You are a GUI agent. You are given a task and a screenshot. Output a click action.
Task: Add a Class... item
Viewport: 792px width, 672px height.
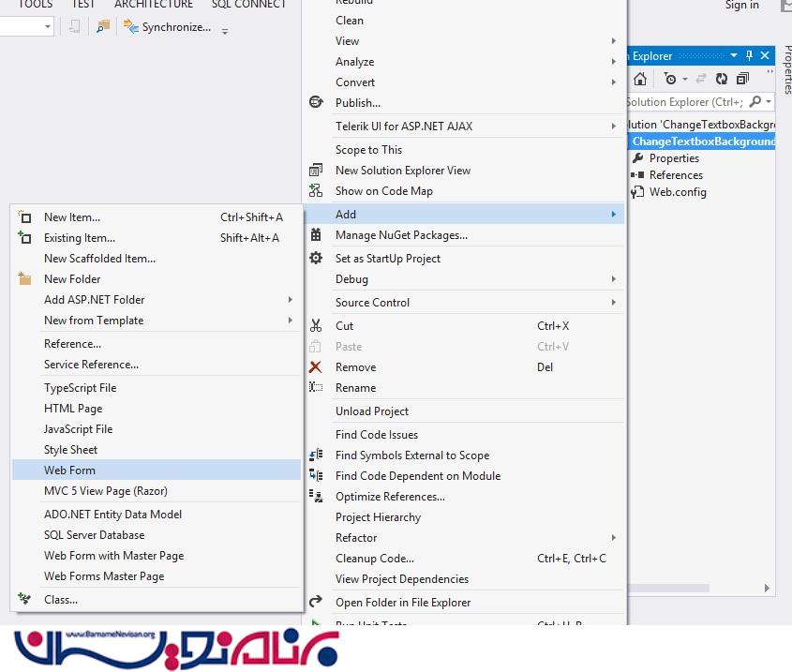[x=157, y=600]
